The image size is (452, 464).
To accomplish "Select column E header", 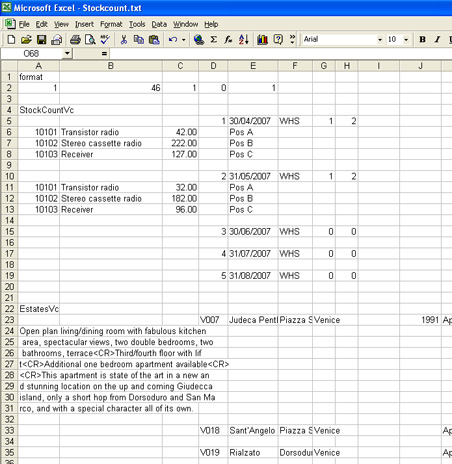I will click(253, 66).
